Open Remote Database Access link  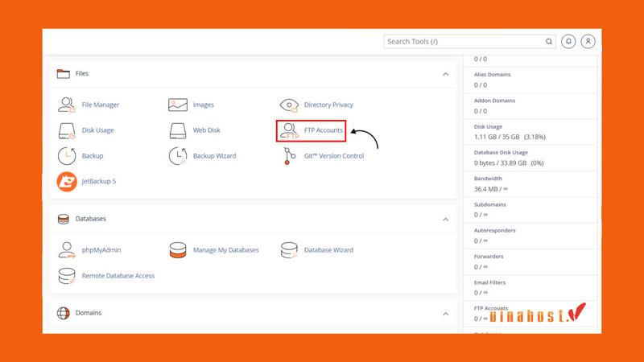[118, 276]
